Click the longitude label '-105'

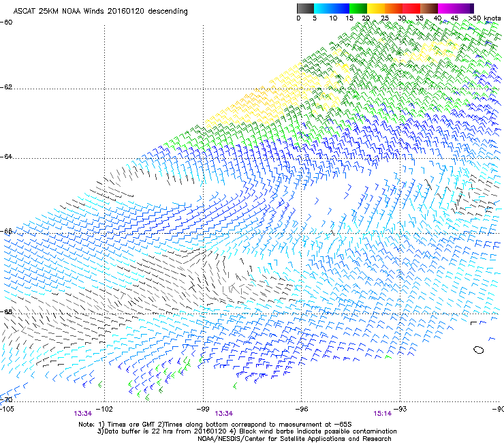pyautogui.click(x=7, y=409)
